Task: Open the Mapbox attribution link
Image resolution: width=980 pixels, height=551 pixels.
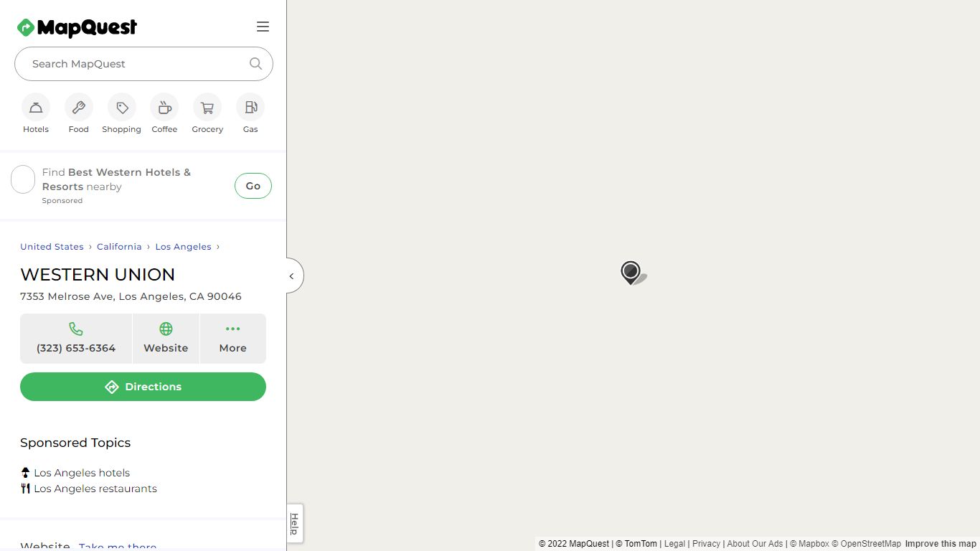Action: (809, 544)
